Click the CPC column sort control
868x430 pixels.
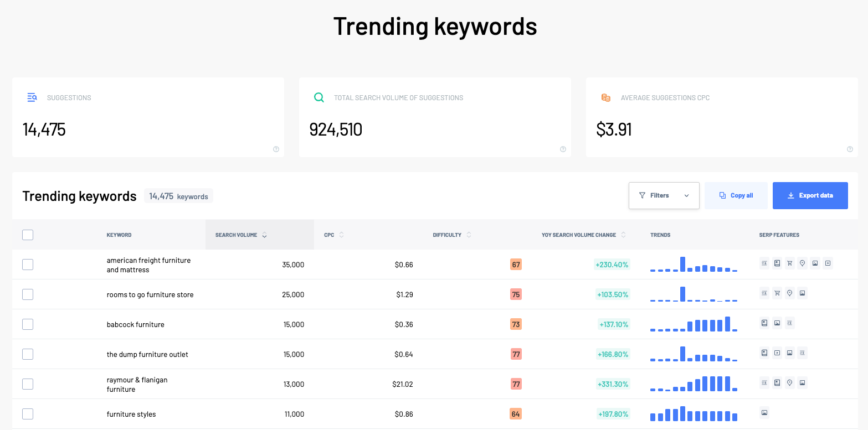(341, 234)
